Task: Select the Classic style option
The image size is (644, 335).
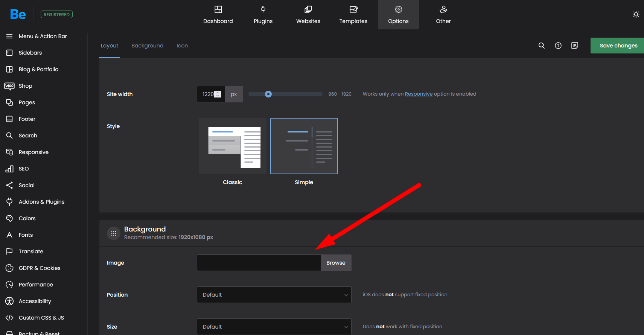Action: tap(233, 146)
